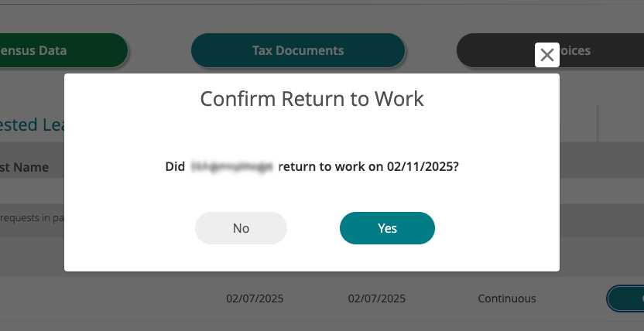Select the second 02/07/2025 date cell
644x331 pixels.
[376, 299]
